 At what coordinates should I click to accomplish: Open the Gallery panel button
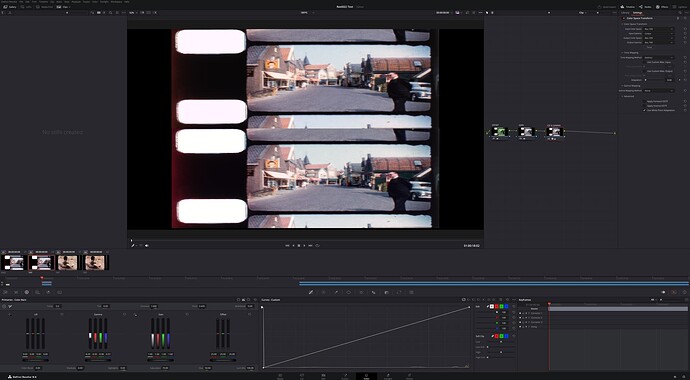[10, 7]
